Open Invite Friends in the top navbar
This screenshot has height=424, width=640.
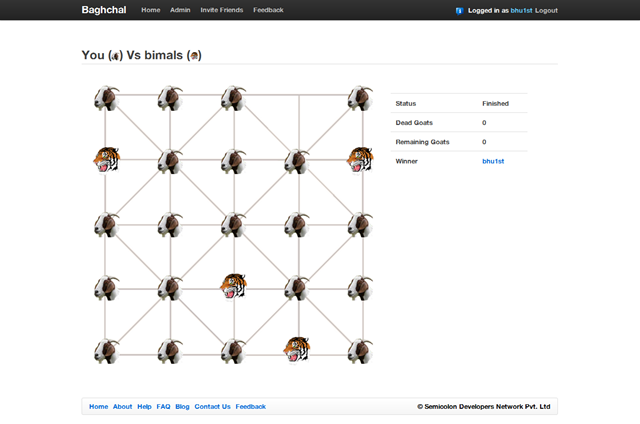pos(221,10)
